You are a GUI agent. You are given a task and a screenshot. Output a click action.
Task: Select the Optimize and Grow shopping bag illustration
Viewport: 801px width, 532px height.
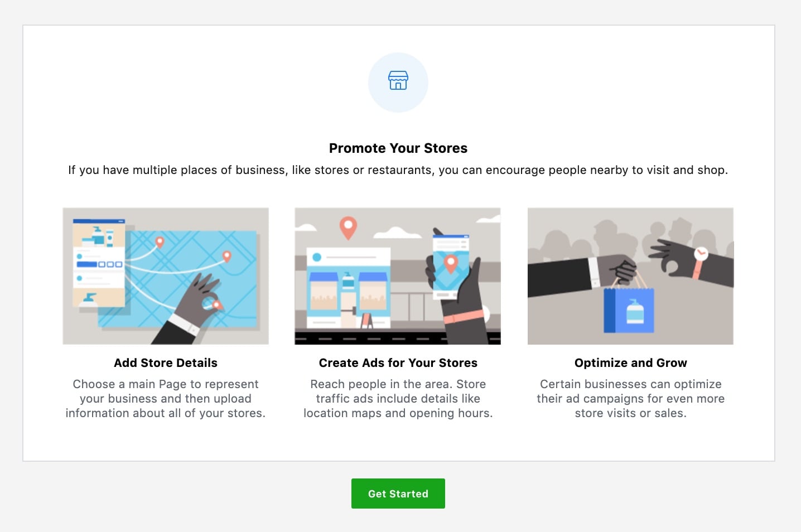click(x=630, y=276)
